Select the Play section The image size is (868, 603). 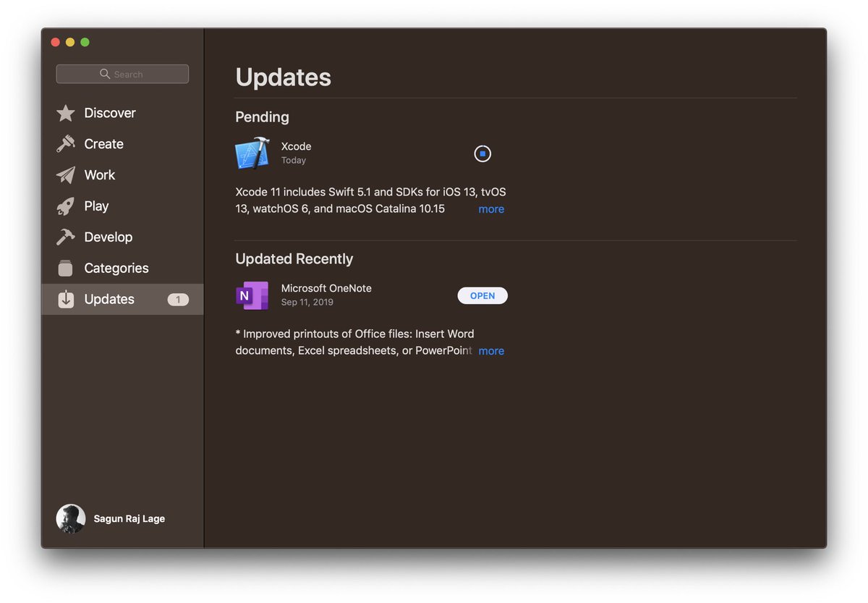pyautogui.click(x=96, y=206)
